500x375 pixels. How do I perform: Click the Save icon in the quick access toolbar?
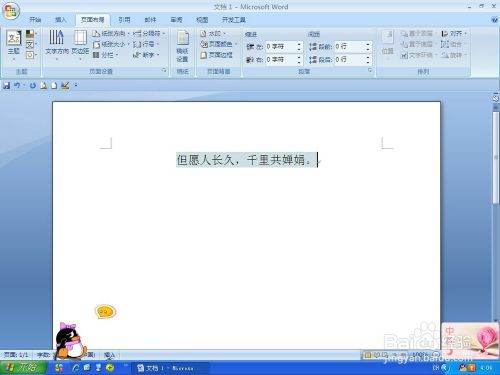click(6, 86)
